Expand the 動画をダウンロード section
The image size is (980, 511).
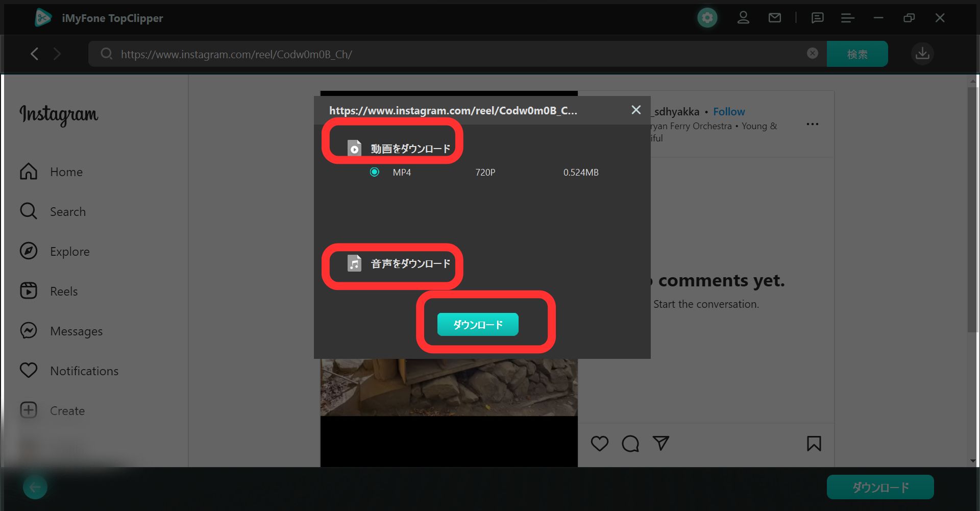(x=400, y=149)
